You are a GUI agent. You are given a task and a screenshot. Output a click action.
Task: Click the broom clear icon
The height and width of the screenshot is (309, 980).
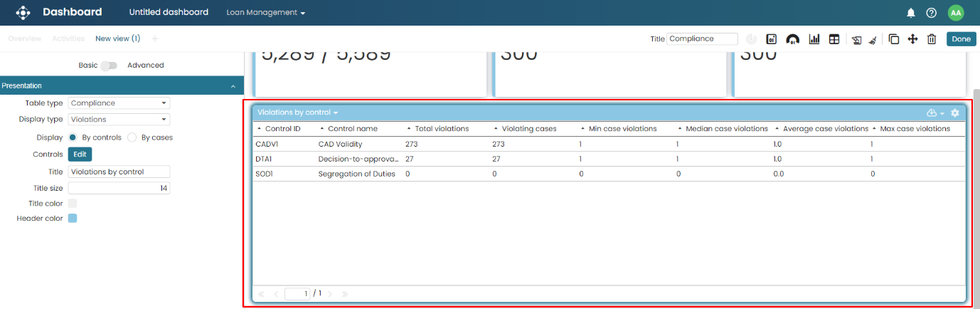pyautogui.click(x=872, y=39)
